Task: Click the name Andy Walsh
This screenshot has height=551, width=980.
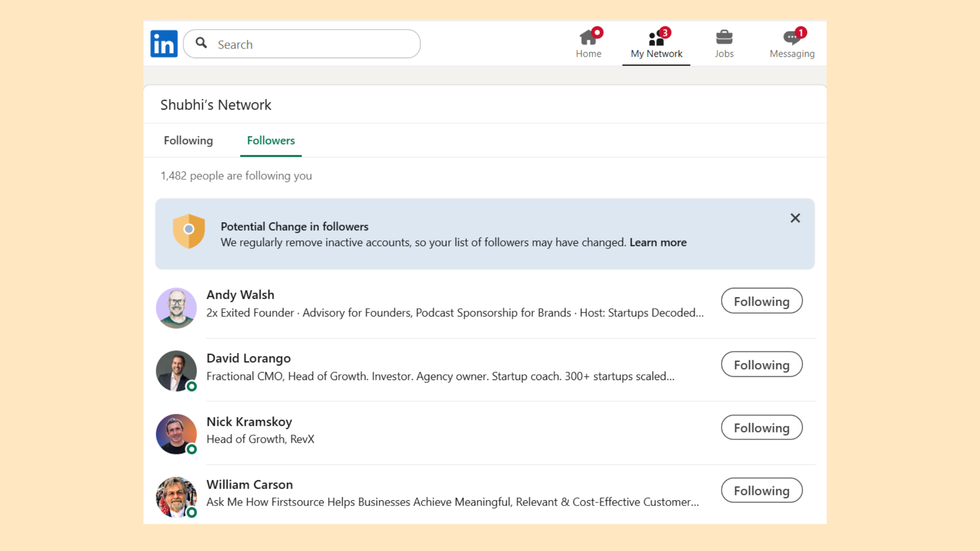Action: (240, 295)
